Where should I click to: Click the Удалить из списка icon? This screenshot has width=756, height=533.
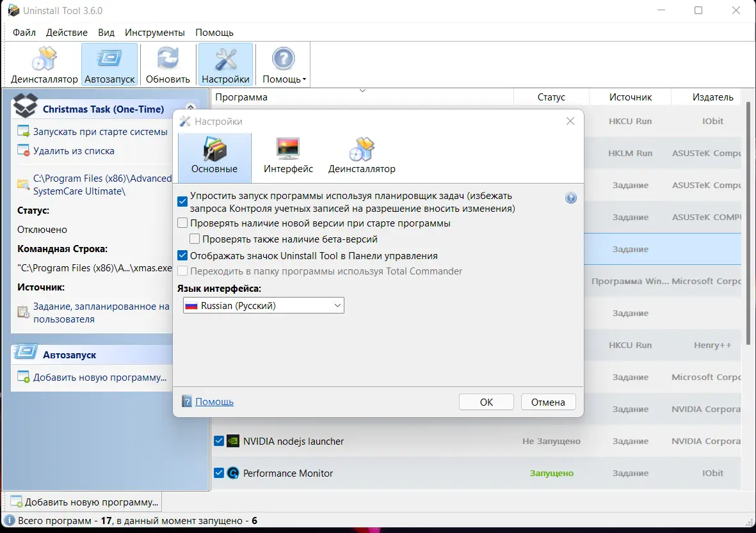coord(23,150)
